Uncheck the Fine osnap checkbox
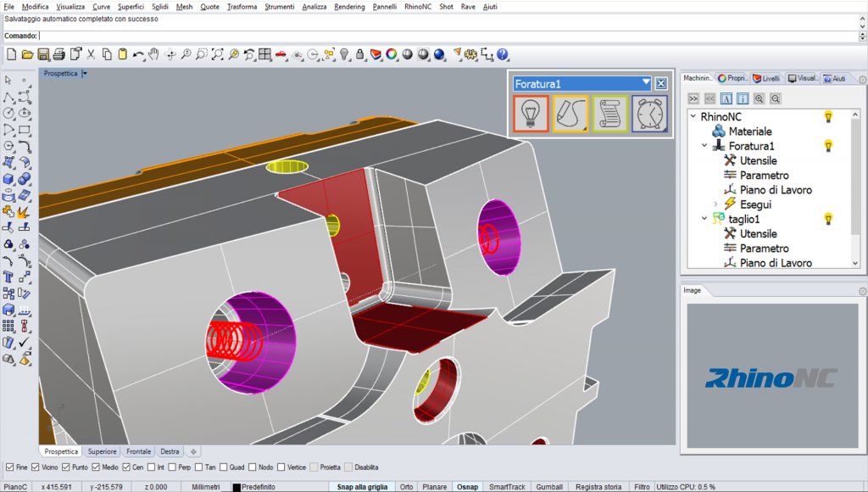Image resolution: width=868 pixels, height=492 pixels. coord(9,467)
